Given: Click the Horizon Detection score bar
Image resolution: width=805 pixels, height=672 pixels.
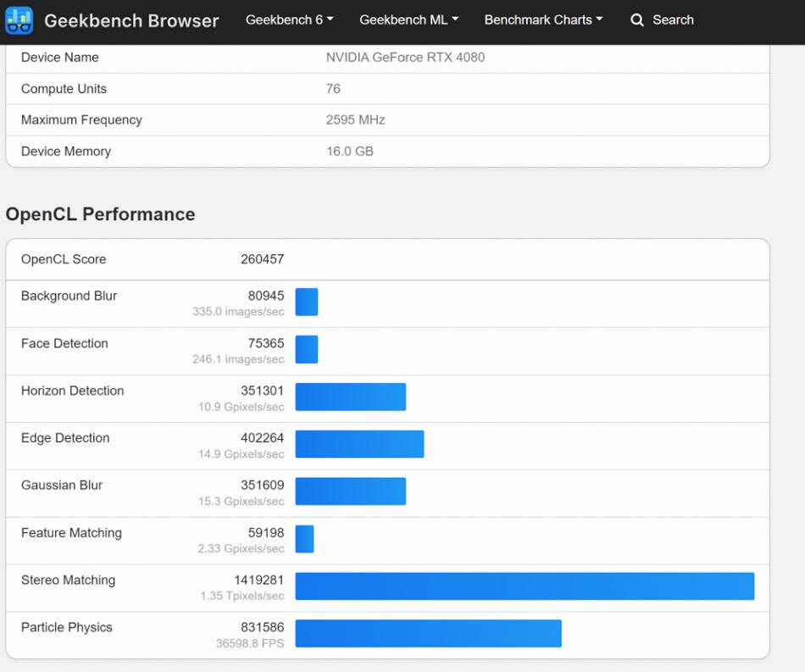Looking at the screenshot, I should tap(351, 397).
